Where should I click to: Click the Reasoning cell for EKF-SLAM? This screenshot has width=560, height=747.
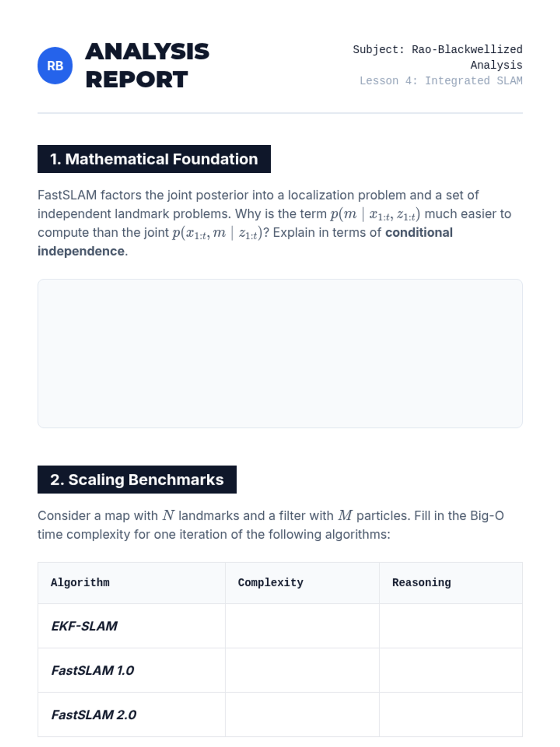[x=450, y=626]
